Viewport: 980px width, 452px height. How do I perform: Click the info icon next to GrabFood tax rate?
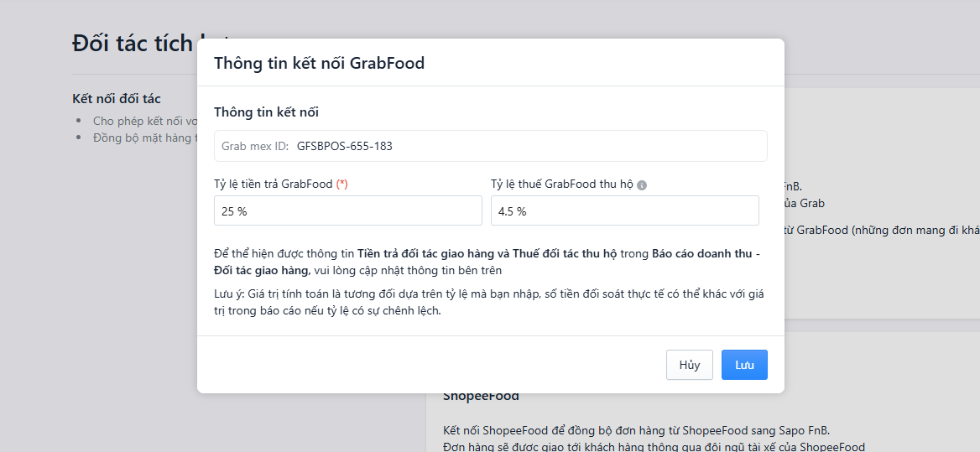tap(642, 185)
